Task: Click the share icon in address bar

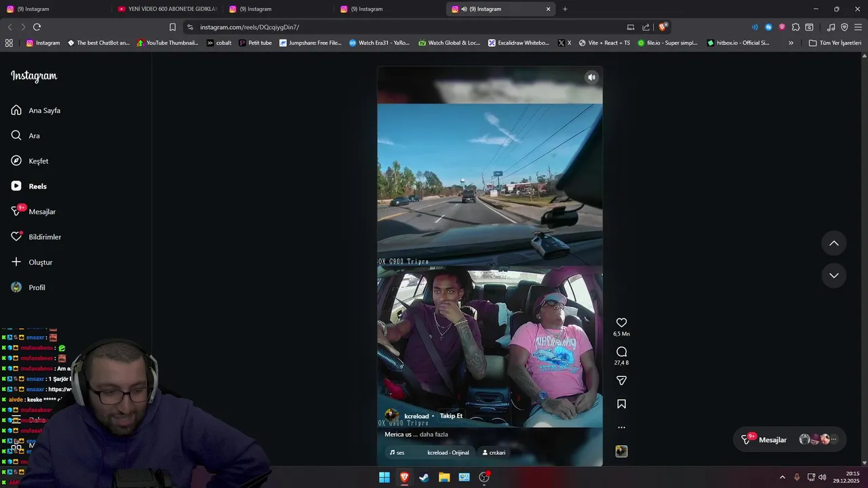Action: [646, 27]
